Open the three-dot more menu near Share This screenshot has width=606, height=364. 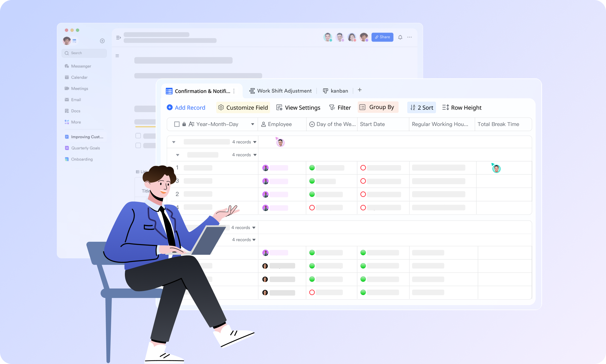(410, 37)
